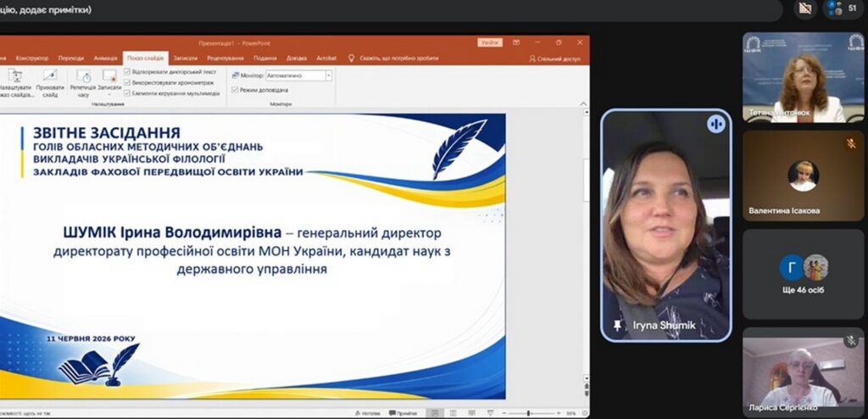Click audio activity indicator on Iryna Shumik tile
868x419 pixels.
(715, 124)
